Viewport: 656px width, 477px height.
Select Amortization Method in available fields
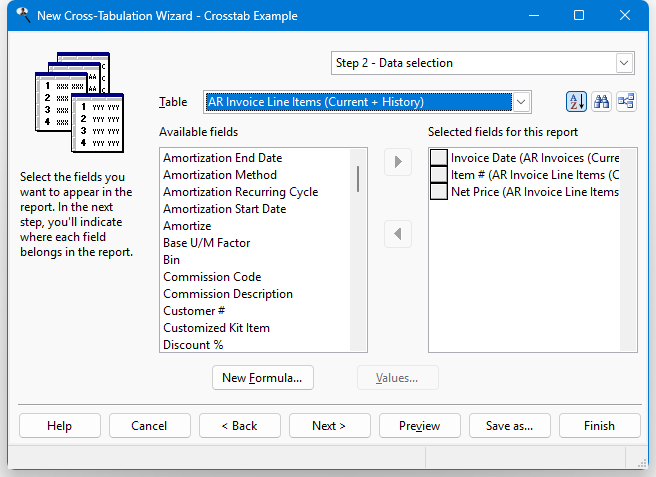click(x=220, y=175)
